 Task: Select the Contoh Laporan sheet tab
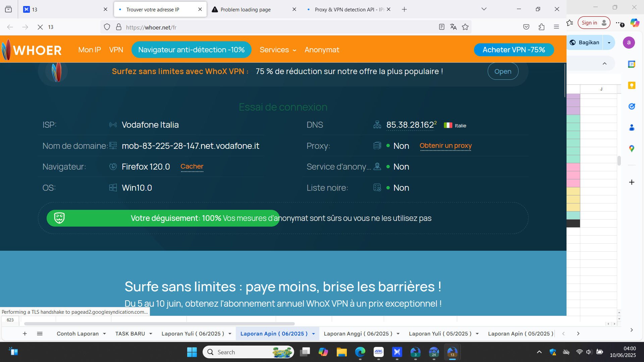77,334
